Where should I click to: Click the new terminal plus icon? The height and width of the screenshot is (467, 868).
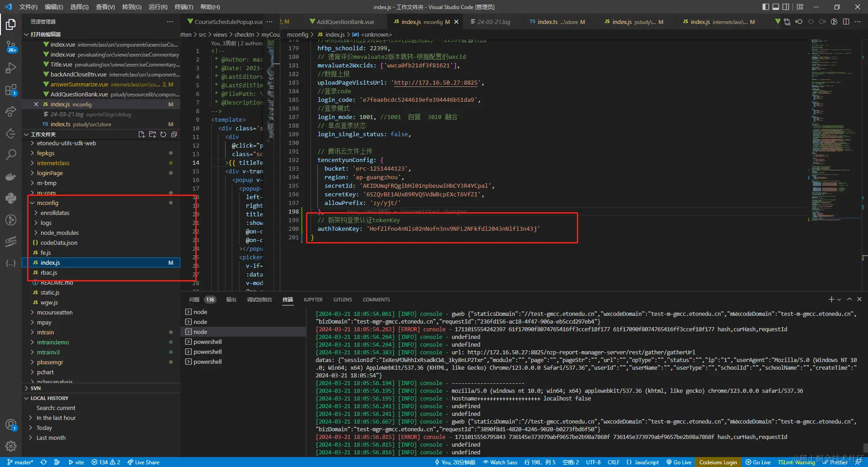pos(831,300)
